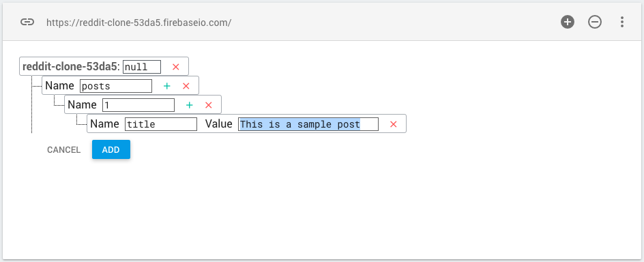The height and width of the screenshot is (262, 644).
Task: Click the Value label in title row
Action: 218,123
